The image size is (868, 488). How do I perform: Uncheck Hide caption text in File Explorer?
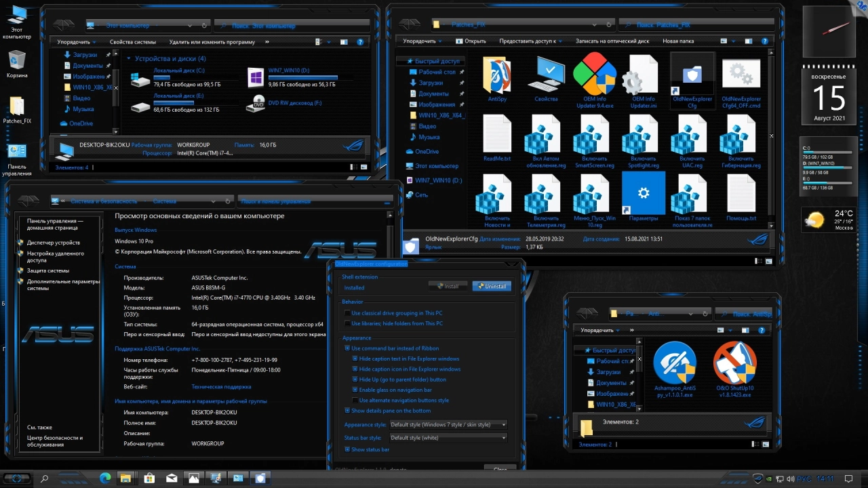point(355,359)
